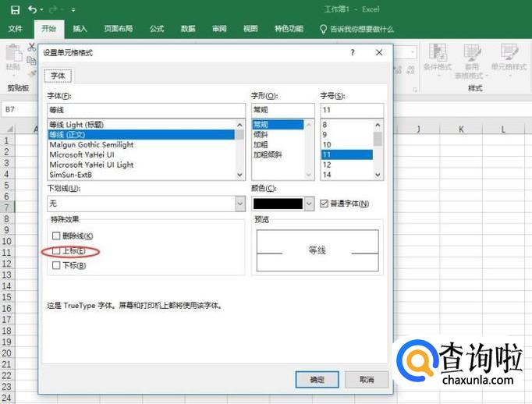Click font list scroll down arrow

click(x=240, y=175)
